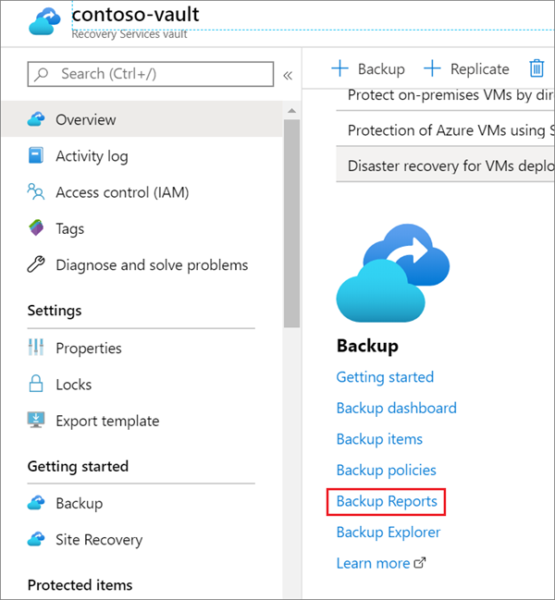Image resolution: width=555 pixels, height=600 pixels.
Task: Click the Diagnose and solve problems wrench icon
Action: [x=36, y=264]
